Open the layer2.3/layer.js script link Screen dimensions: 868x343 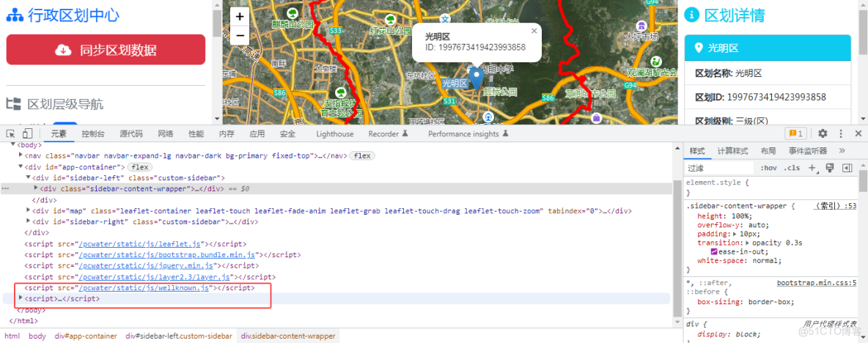pyautogui.click(x=154, y=276)
